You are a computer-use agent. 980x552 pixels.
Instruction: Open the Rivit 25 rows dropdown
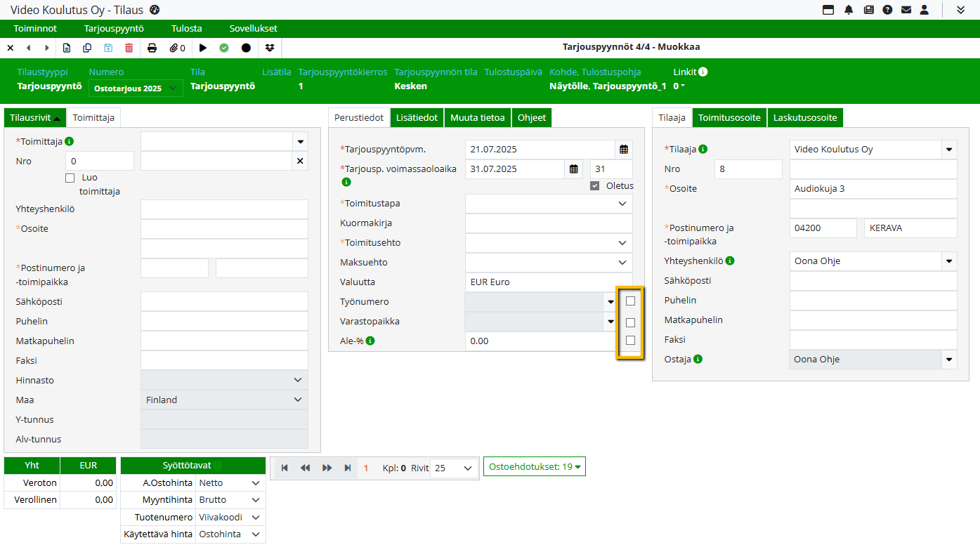453,468
